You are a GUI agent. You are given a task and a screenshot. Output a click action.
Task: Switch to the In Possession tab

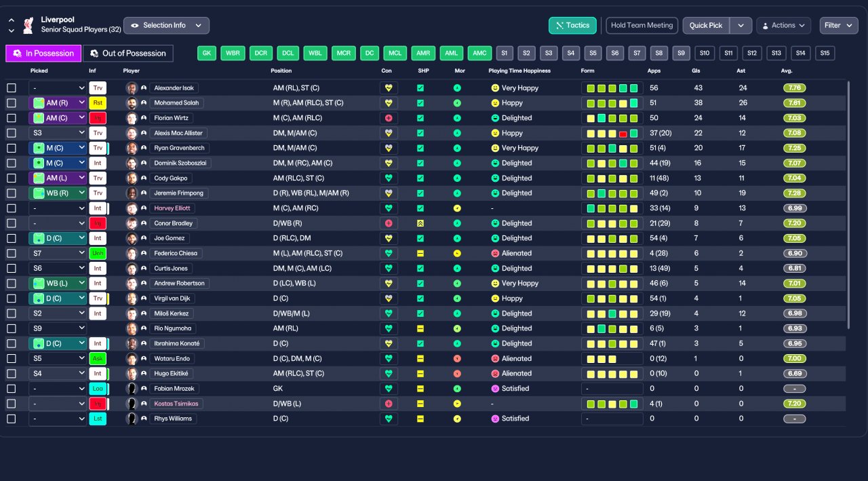43,54
